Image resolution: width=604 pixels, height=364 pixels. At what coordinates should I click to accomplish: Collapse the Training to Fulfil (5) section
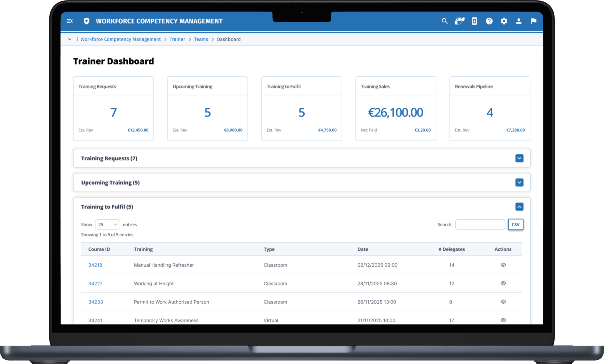[519, 207]
